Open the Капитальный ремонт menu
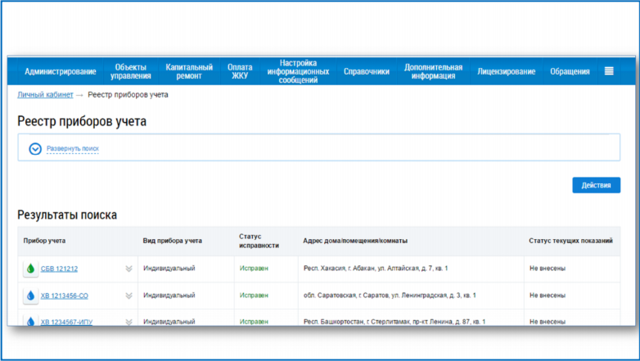 (x=189, y=71)
